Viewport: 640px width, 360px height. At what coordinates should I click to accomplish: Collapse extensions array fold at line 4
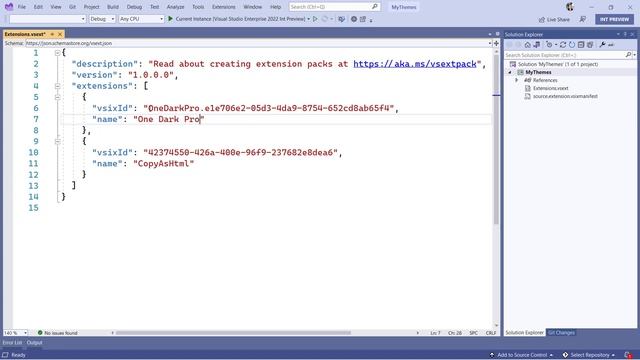click(x=58, y=86)
